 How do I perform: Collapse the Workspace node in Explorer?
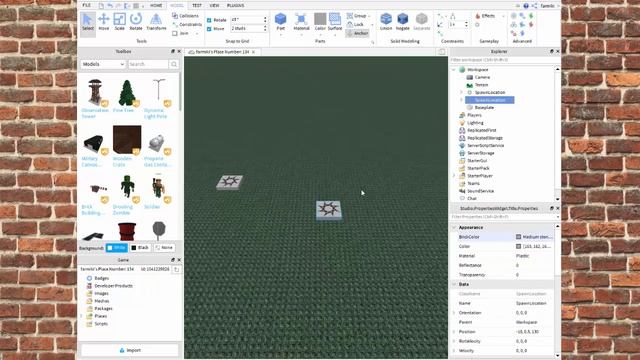pos(453,70)
